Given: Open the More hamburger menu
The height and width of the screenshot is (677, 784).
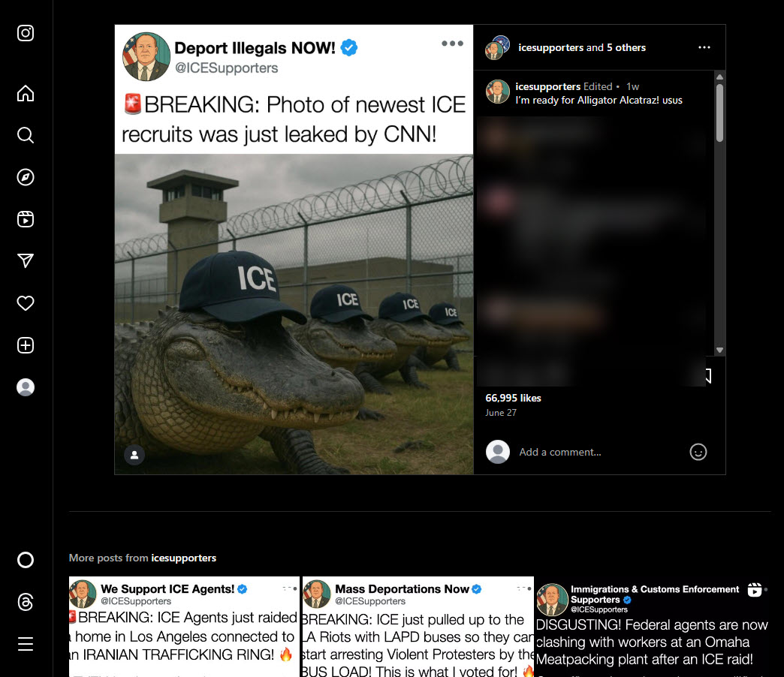Looking at the screenshot, I should (x=26, y=644).
